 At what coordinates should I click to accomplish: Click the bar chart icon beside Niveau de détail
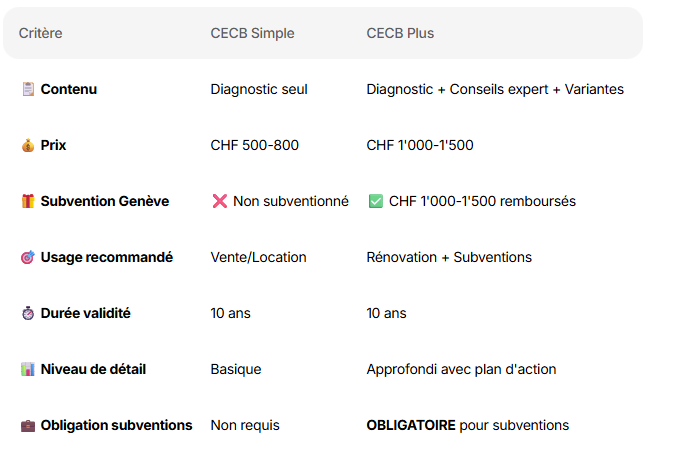click(x=28, y=370)
